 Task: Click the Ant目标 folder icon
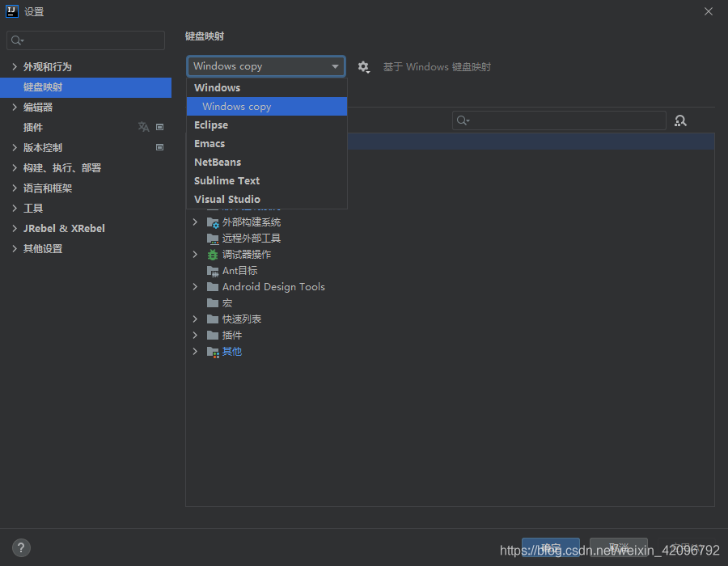(x=213, y=271)
